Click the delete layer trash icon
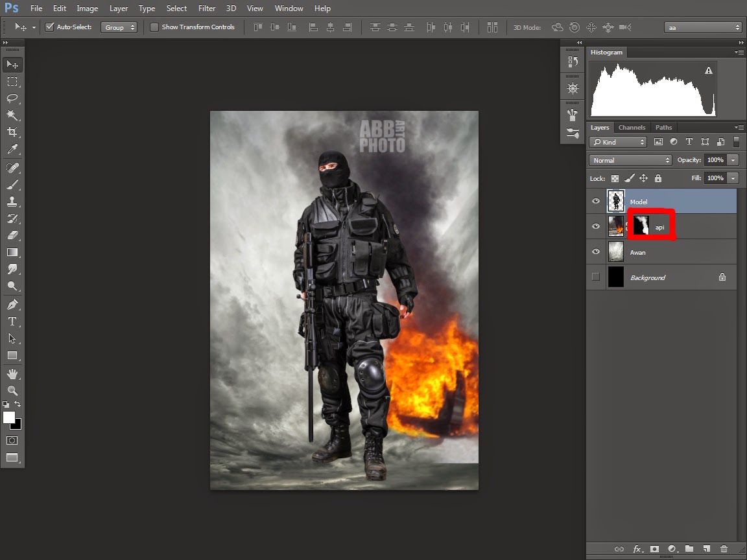The height and width of the screenshot is (560, 747). point(724,549)
